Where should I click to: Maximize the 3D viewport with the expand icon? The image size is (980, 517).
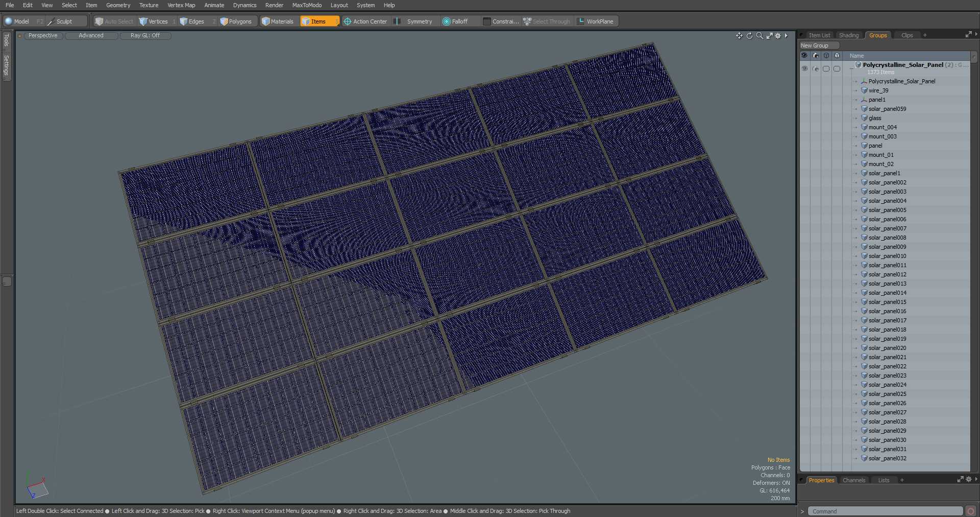[x=769, y=36]
